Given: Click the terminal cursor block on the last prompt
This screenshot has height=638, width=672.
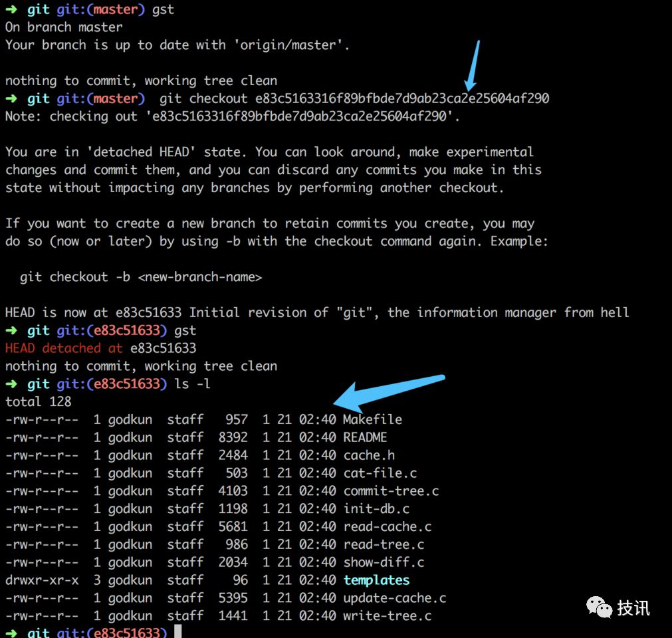Looking at the screenshot, I should [178, 631].
